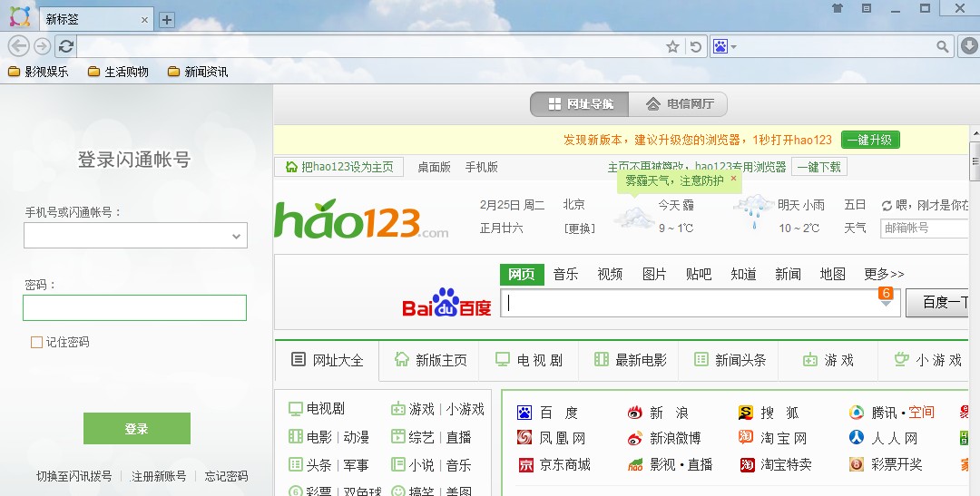
Task: Expand 更多>> search categories
Action: 884,274
